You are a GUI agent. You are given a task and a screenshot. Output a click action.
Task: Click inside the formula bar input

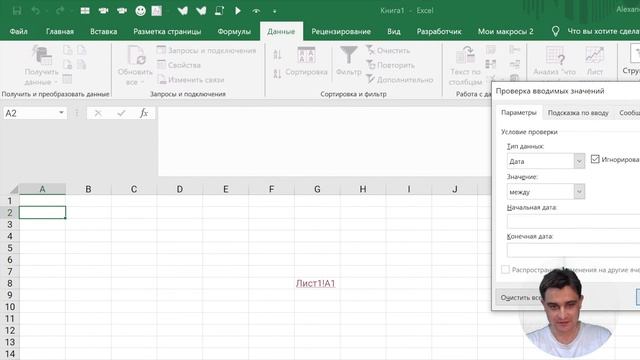[x=324, y=141]
